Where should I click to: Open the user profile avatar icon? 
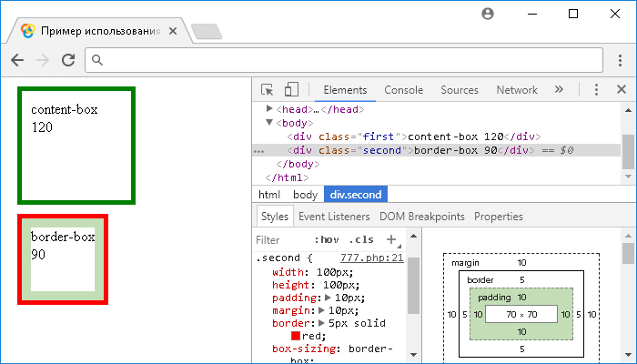(488, 14)
